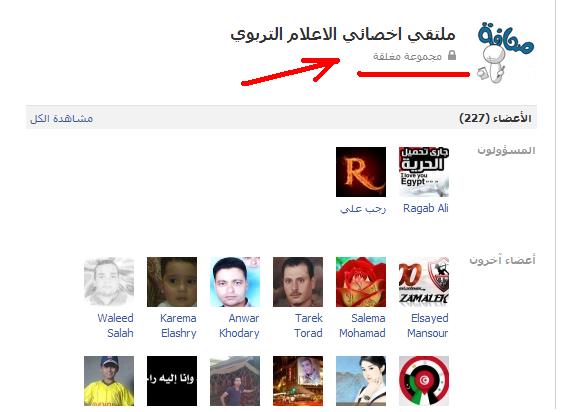
Task: Open Tarek Torad profile photo
Action: [x=298, y=282]
